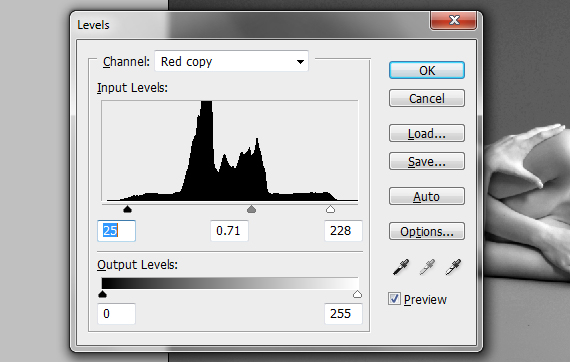Image resolution: width=570 pixels, height=362 pixels.
Task: Click the output levels white slider triangle
Action: coord(357,294)
